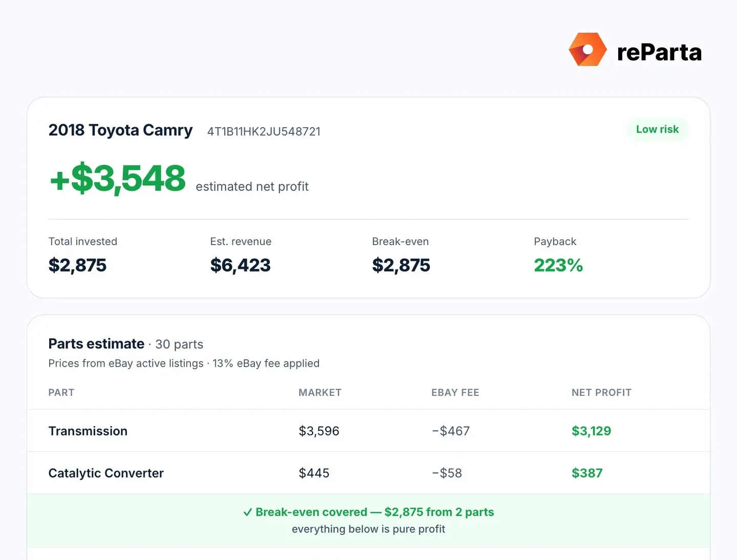Viewport: 737px width, 560px height.
Task: Select the Payback value 223%
Action: tap(558, 265)
